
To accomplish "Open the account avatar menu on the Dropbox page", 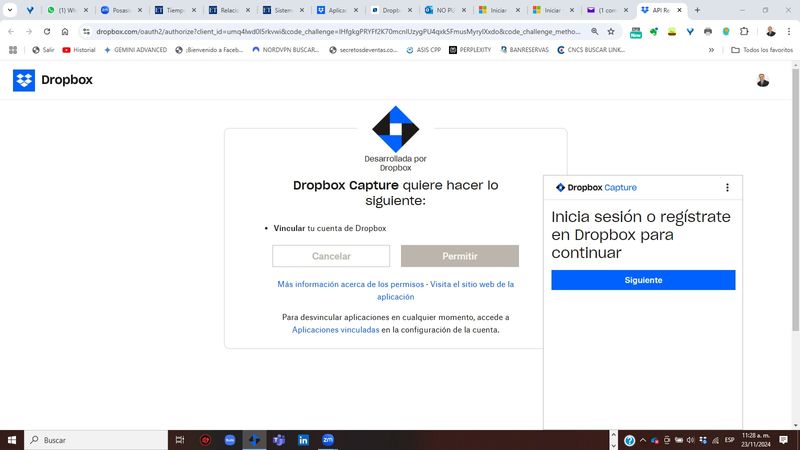I will point(763,80).
